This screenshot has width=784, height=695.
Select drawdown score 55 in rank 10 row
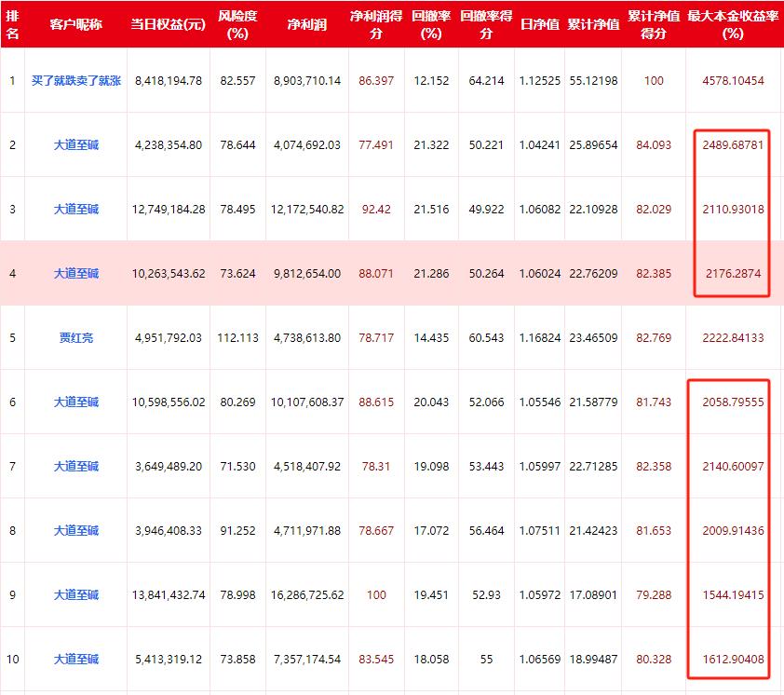coord(486,660)
